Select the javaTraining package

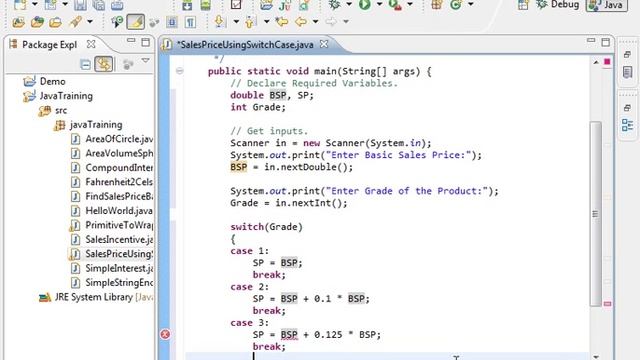click(x=96, y=124)
